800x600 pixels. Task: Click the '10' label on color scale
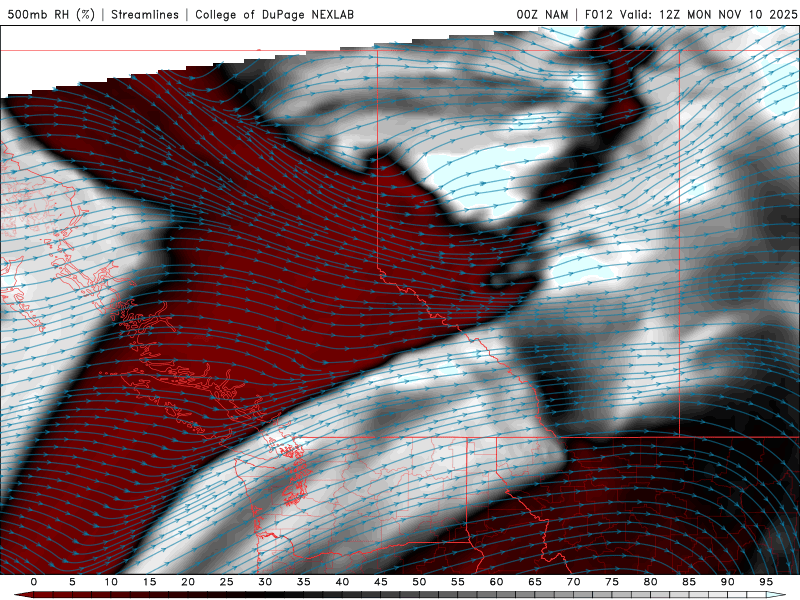point(111,582)
